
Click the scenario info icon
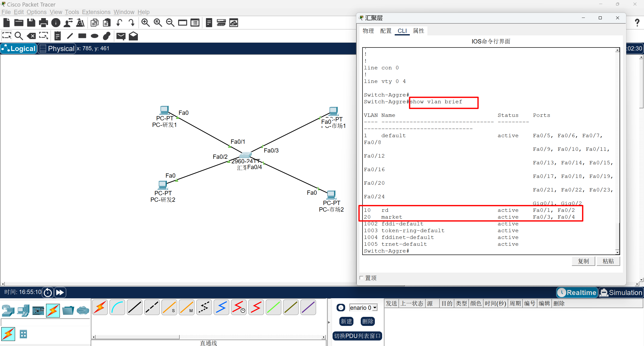pos(341,308)
